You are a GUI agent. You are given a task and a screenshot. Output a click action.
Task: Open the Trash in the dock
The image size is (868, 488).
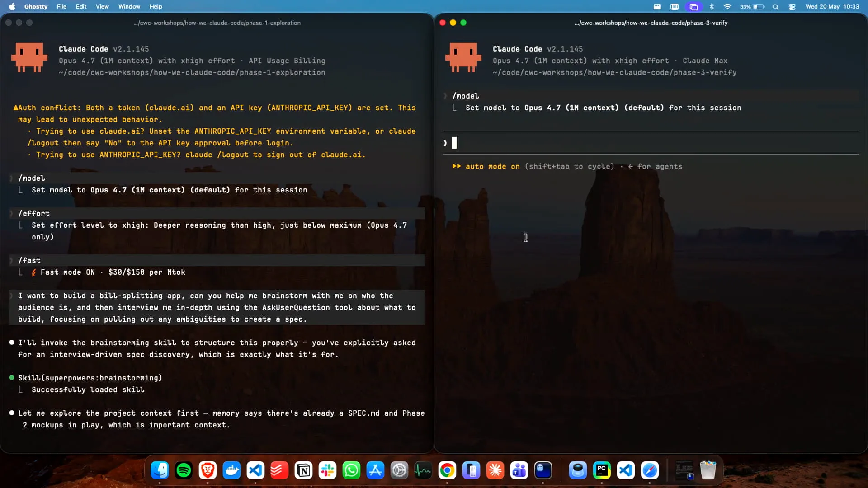708,470
